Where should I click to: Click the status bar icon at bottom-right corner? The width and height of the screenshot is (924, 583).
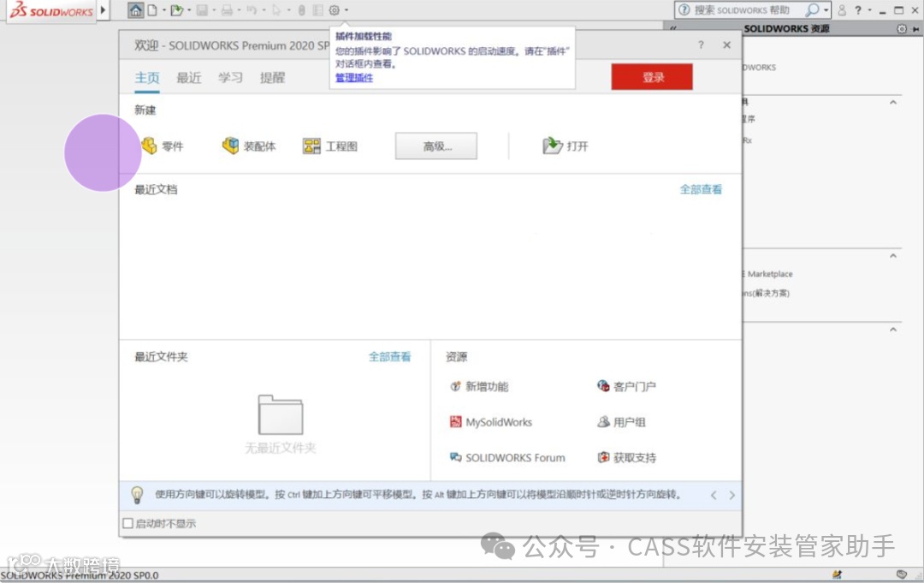(901, 574)
